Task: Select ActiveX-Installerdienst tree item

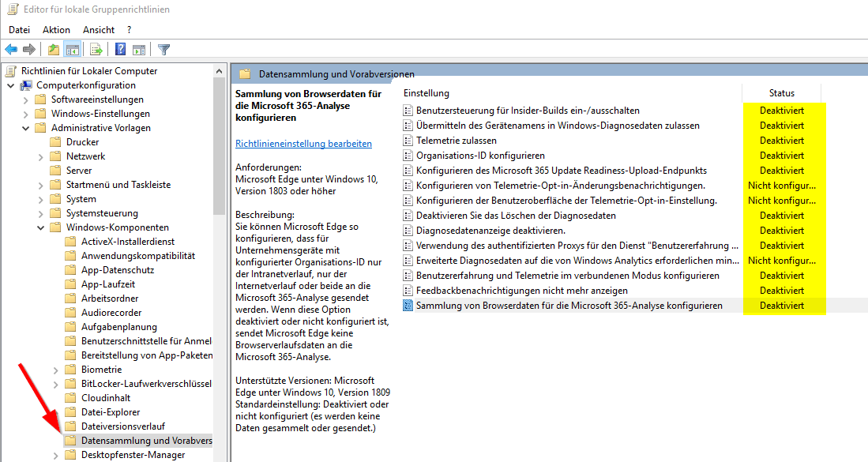Action: [128, 242]
